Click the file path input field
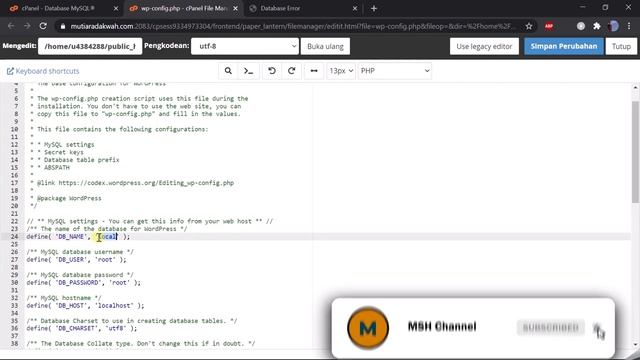The image size is (640, 360). pyautogui.click(x=90, y=46)
